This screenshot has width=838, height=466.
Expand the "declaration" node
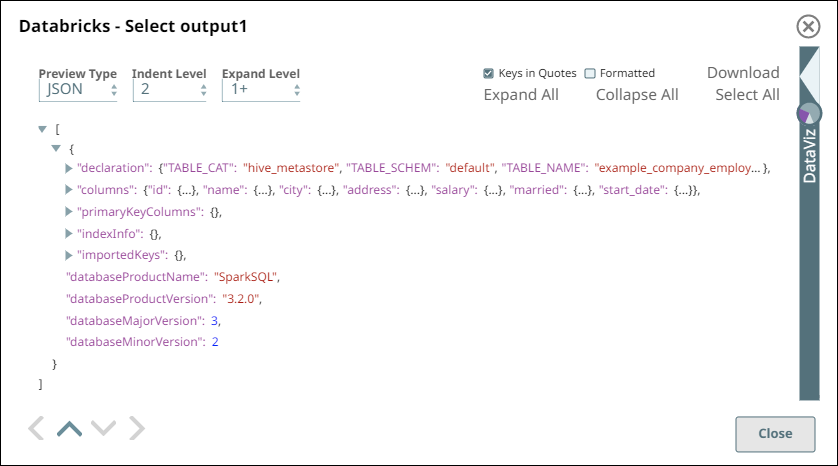click(x=69, y=168)
